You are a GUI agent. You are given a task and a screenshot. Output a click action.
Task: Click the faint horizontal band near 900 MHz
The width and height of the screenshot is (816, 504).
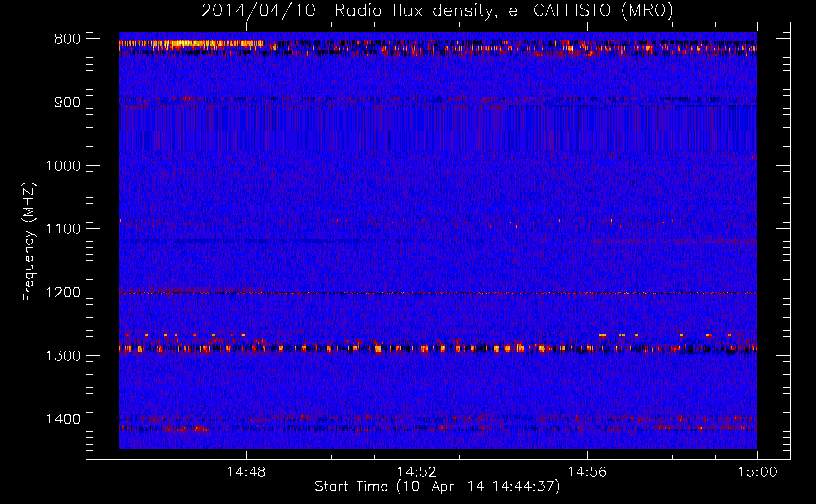click(438, 100)
